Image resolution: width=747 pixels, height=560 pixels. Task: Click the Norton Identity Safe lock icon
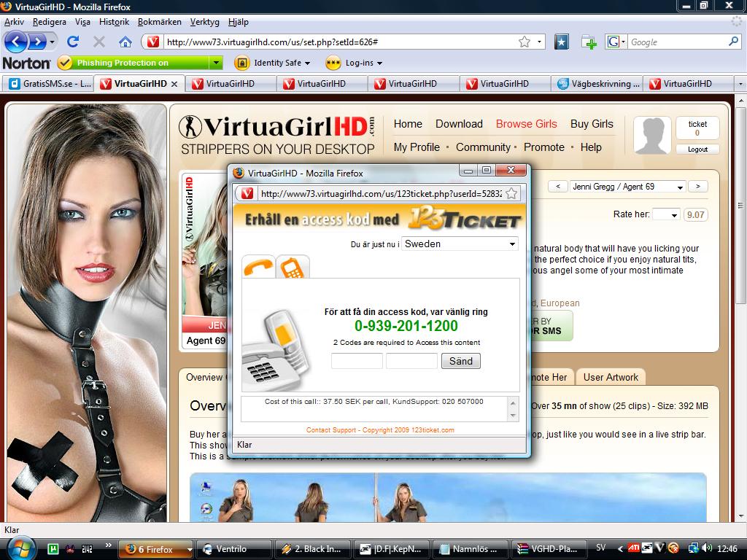(241, 63)
